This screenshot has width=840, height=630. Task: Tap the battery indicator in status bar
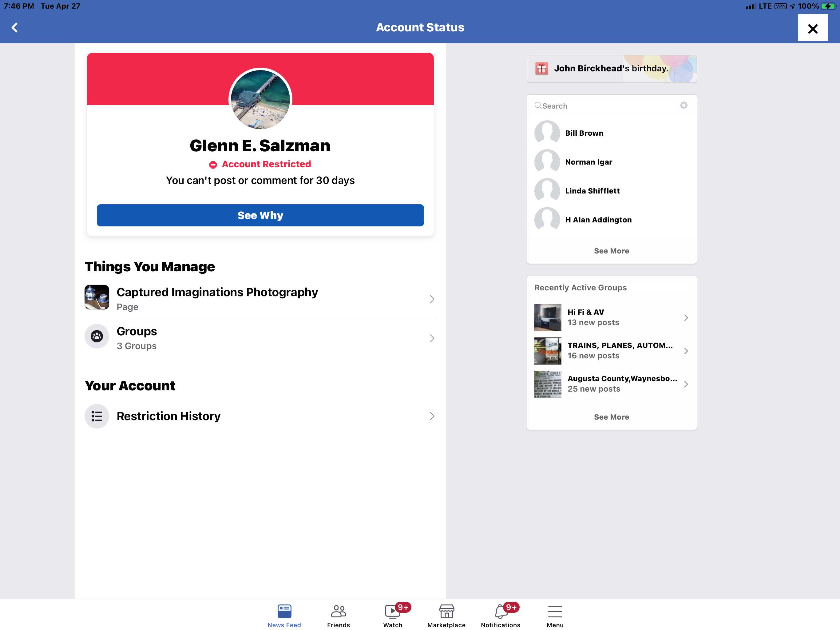tap(828, 6)
